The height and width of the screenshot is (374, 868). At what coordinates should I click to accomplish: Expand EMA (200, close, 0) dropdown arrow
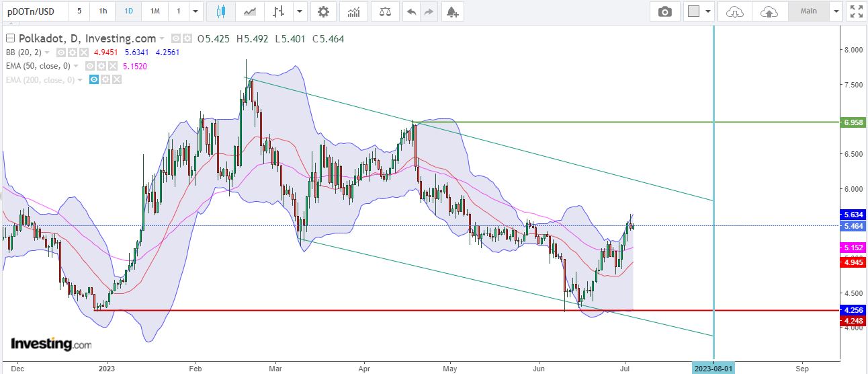[x=81, y=80]
